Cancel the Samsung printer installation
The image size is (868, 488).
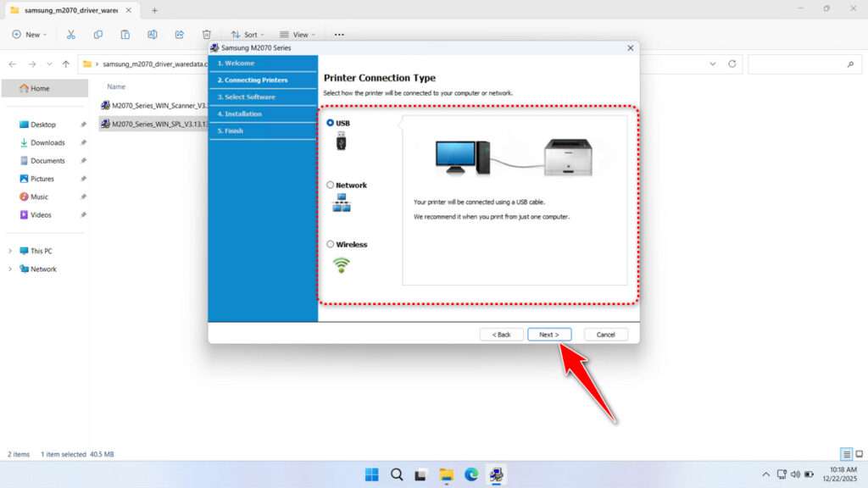tap(605, 334)
